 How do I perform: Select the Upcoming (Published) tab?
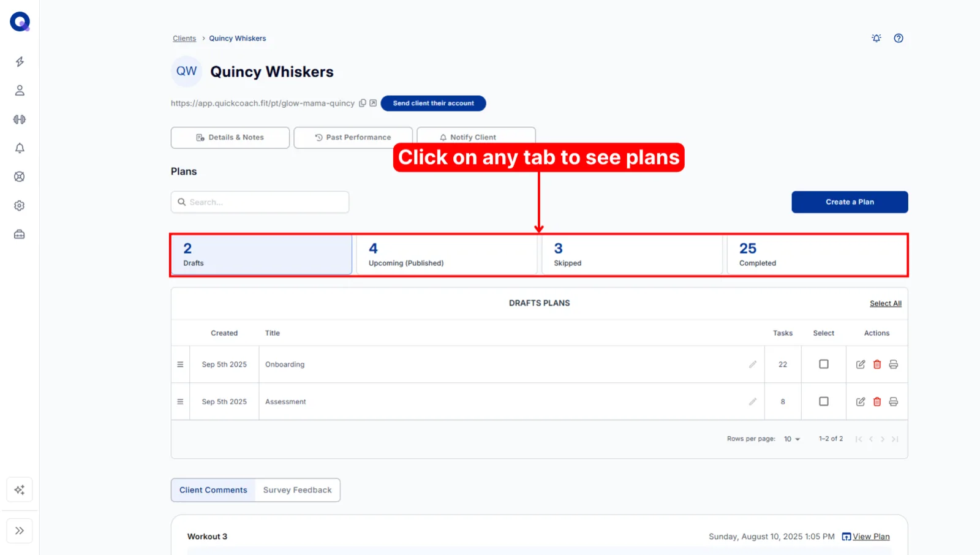point(447,255)
